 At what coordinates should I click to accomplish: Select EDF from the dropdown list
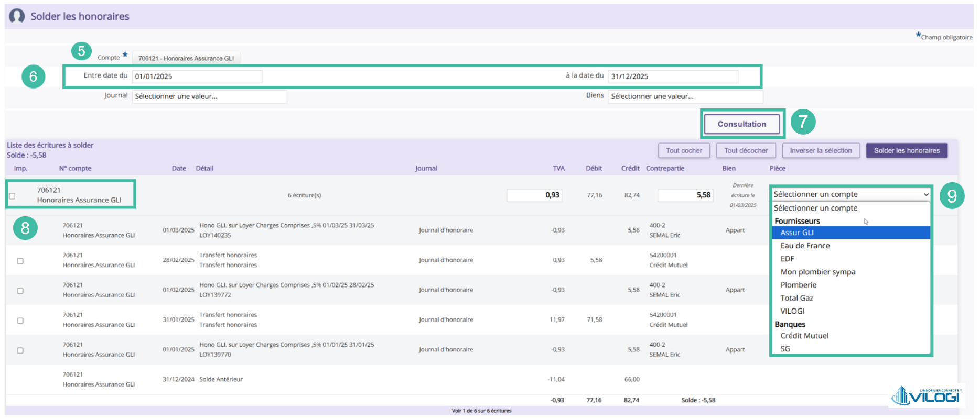tap(851, 259)
